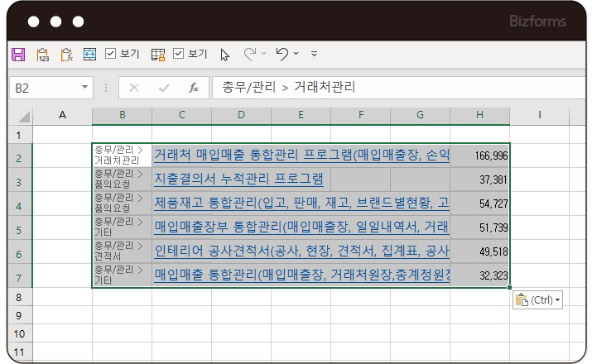Viewport: 592px width, 364px height.
Task: Click the Undo icon
Action: pos(282,54)
